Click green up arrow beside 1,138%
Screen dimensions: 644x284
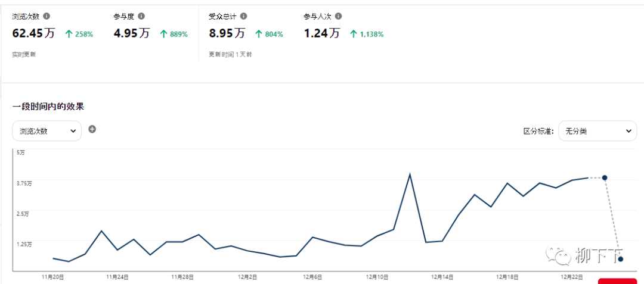(353, 35)
